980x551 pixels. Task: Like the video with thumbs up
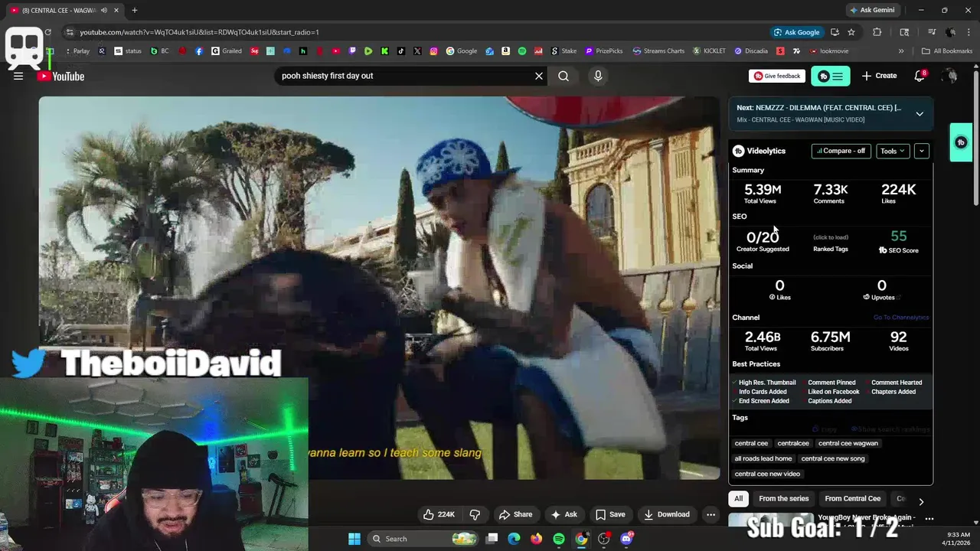pyautogui.click(x=439, y=514)
